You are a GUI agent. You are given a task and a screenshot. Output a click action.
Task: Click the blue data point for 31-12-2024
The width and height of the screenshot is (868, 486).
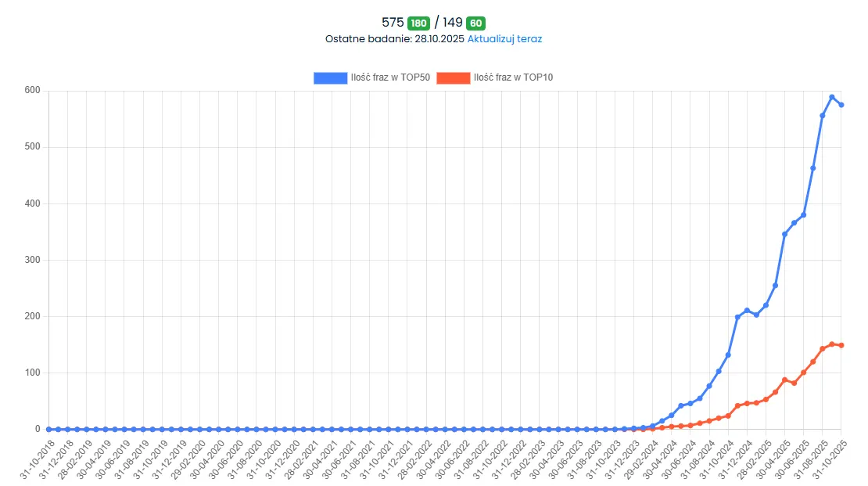pyautogui.click(x=747, y=311)
